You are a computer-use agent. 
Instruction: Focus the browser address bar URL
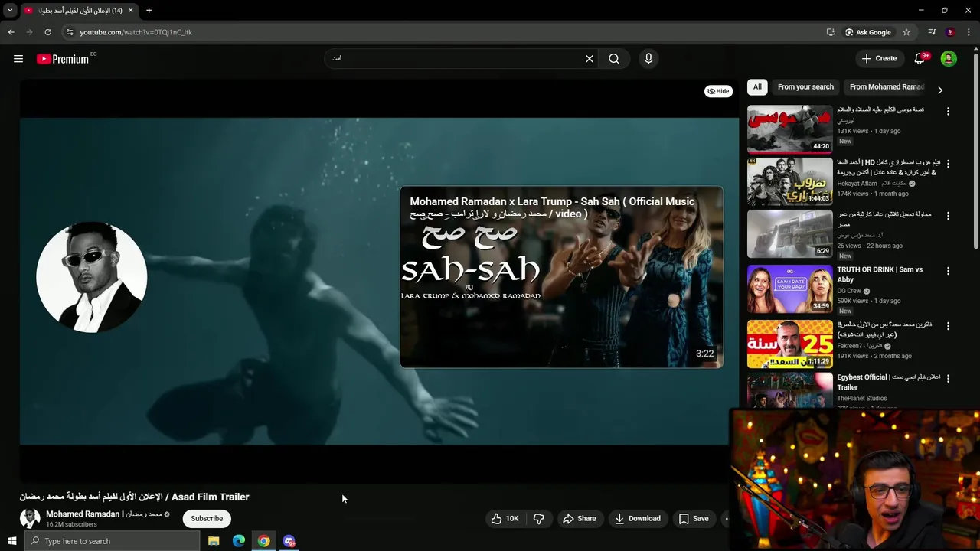[x=136, y=32]
